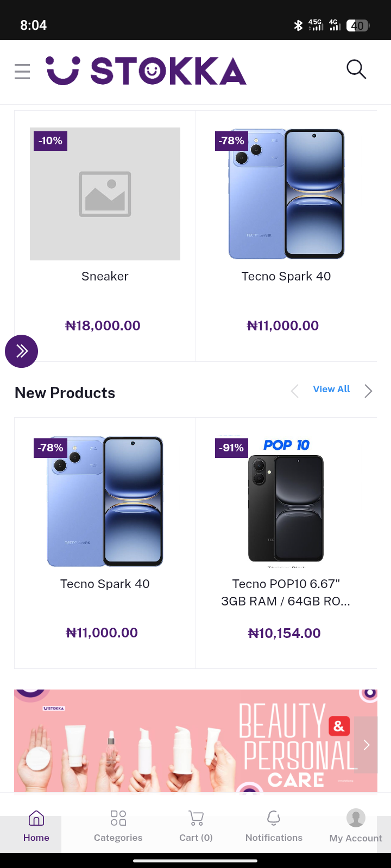Show the Notifications tab
Image resolution: width=391 pixels, height=868 pixels.
pyautogui.click(x=274, y=826)
